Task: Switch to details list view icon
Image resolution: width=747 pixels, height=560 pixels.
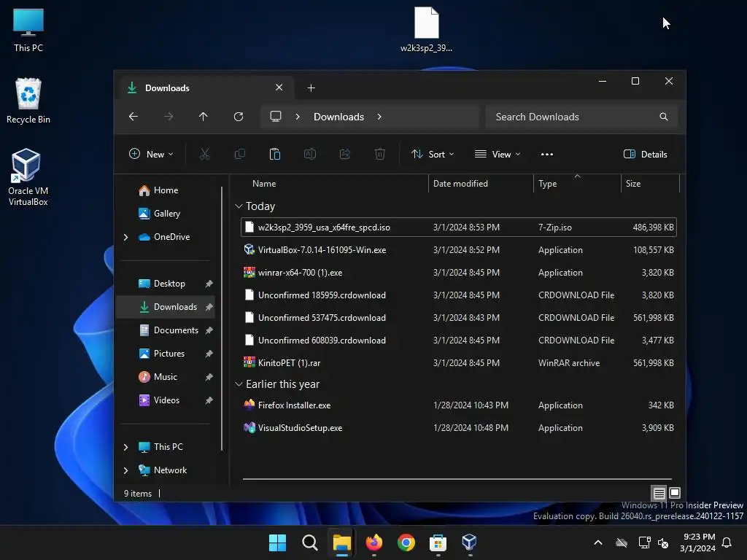Action: 659,493
